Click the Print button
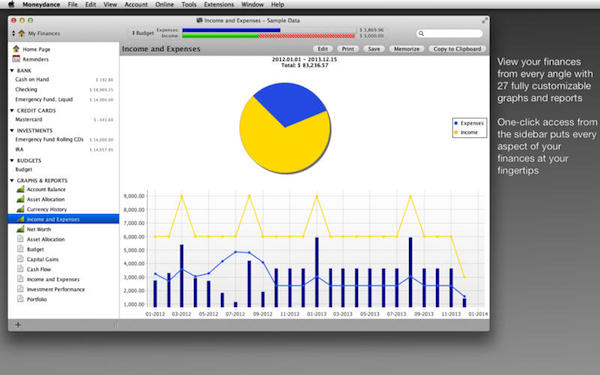 (348, 49)
